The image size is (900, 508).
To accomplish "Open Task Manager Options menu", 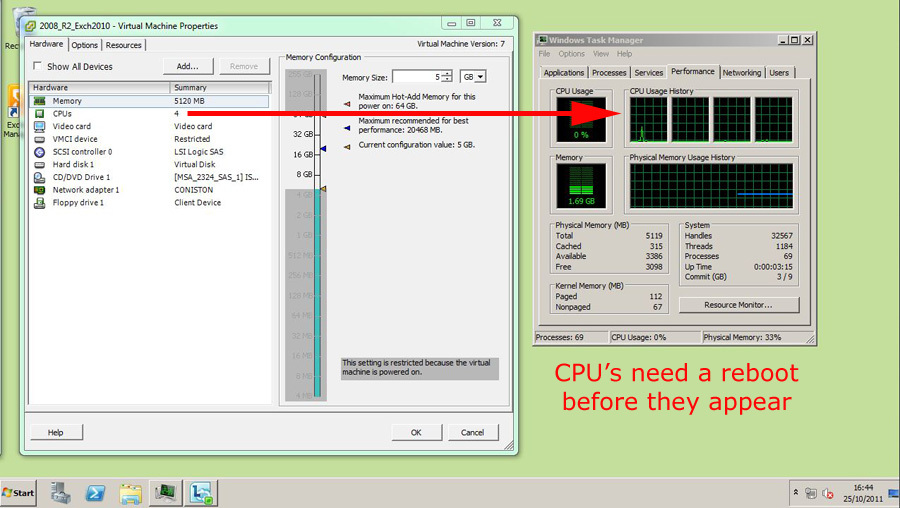I will click(571, 54).
